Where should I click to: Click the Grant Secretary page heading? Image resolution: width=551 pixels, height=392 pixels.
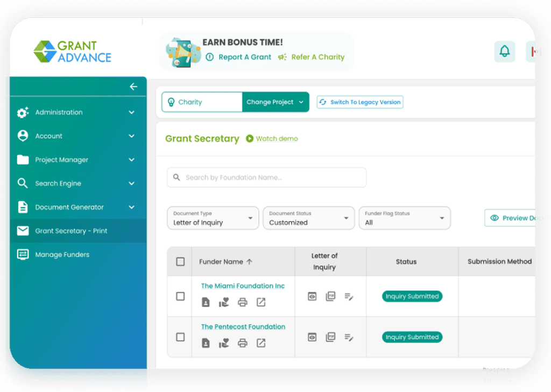click(202, 139)
